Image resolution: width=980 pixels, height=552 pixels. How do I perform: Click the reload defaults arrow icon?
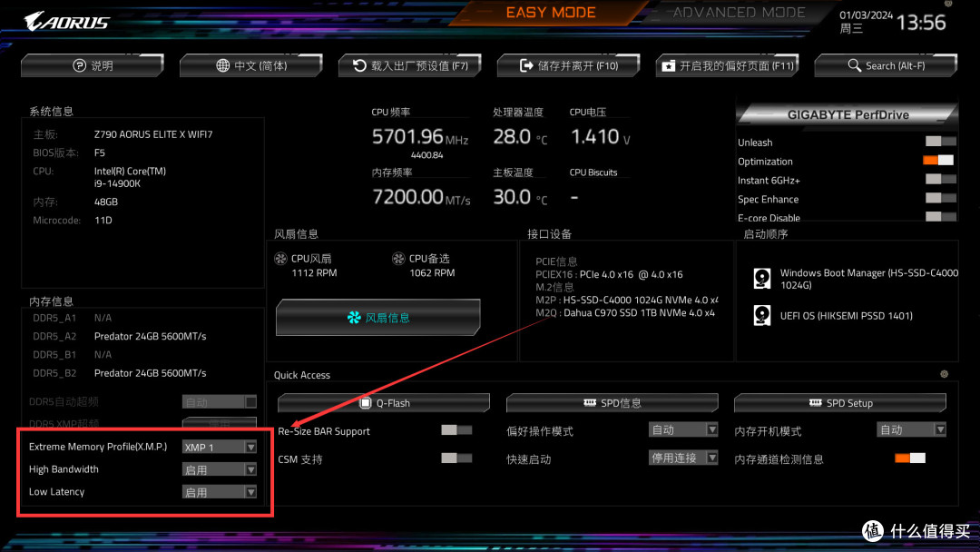click(359, 65)
